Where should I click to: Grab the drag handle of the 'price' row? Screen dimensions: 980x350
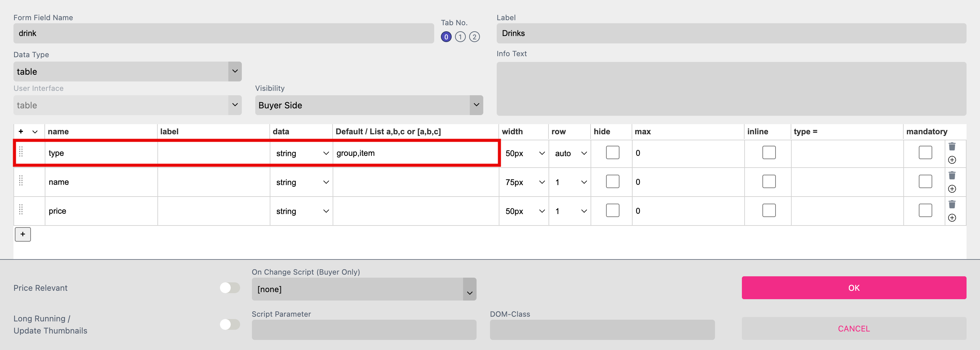click(x=21, y=209)
